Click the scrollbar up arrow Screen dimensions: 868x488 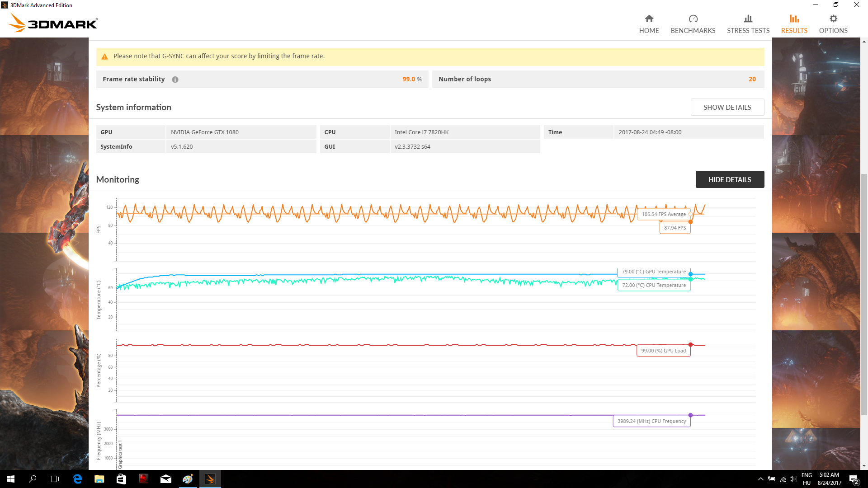[864, 42]
